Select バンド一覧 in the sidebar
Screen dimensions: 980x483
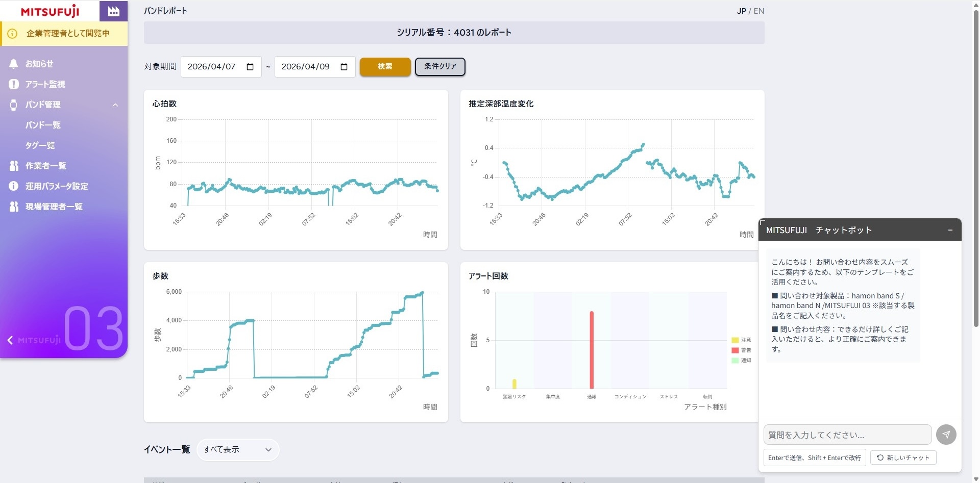43,125
